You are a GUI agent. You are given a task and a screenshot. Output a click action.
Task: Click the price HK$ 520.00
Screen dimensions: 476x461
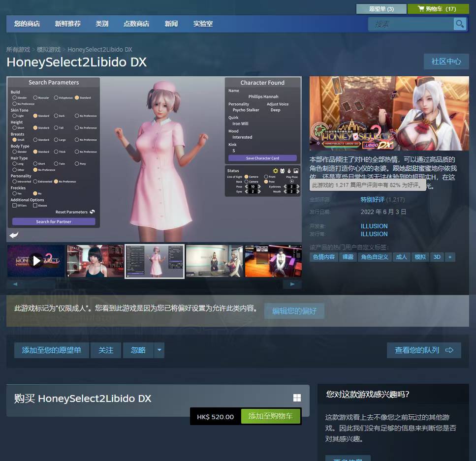pyautogui.click(x=215, y=417)
